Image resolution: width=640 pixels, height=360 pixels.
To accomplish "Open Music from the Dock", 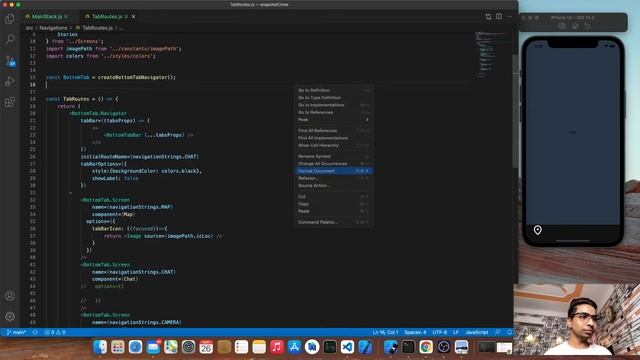I will (x=277, y=347).
